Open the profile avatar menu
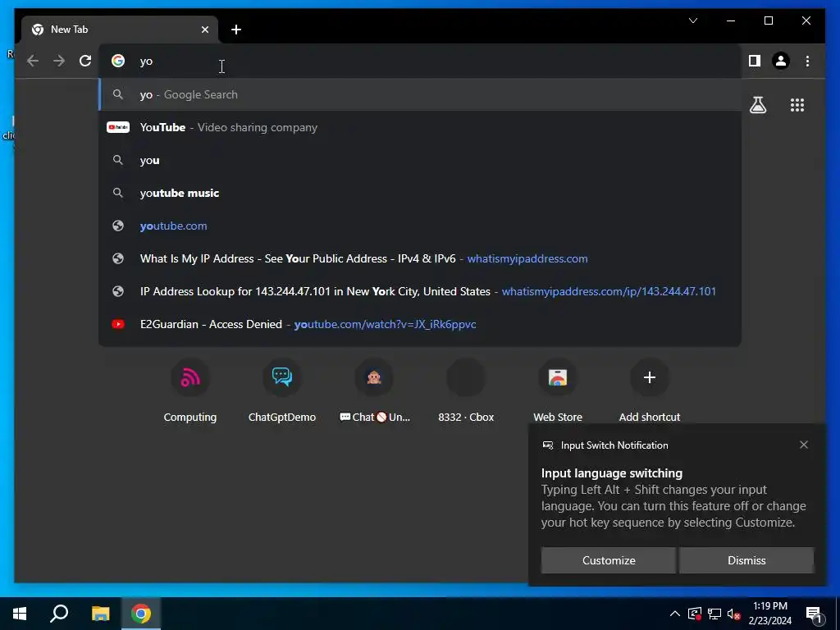840x630 pixels. pyautogui.click(x=781, y=61)
